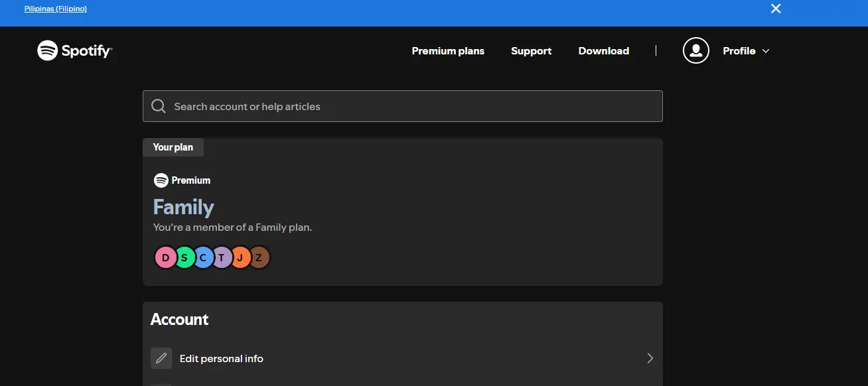
Task: Open the Profile dropdown menu
Action: coord(746,51)
